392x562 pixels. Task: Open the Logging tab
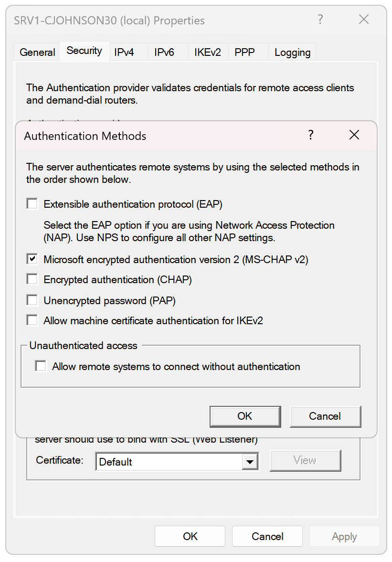292,52
